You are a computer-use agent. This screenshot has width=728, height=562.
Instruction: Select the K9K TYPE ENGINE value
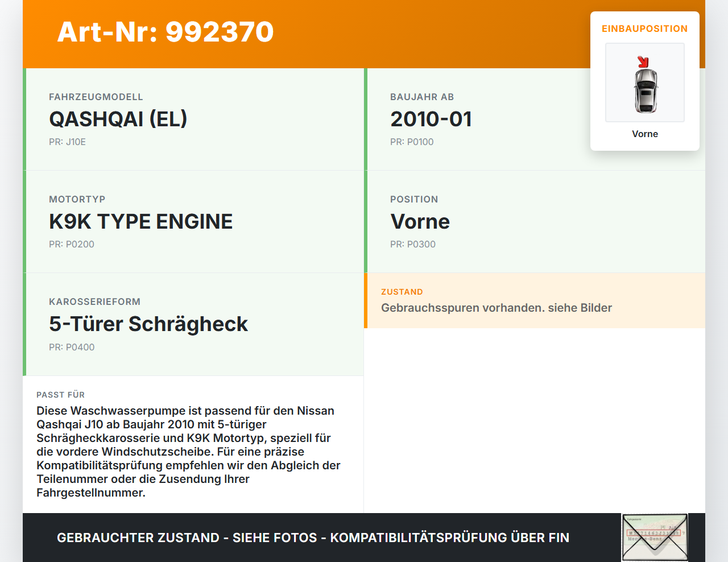click(140, 221)
